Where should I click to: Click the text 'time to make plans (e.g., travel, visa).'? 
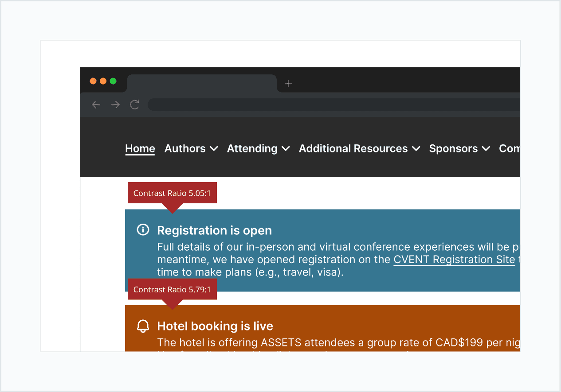251,272
